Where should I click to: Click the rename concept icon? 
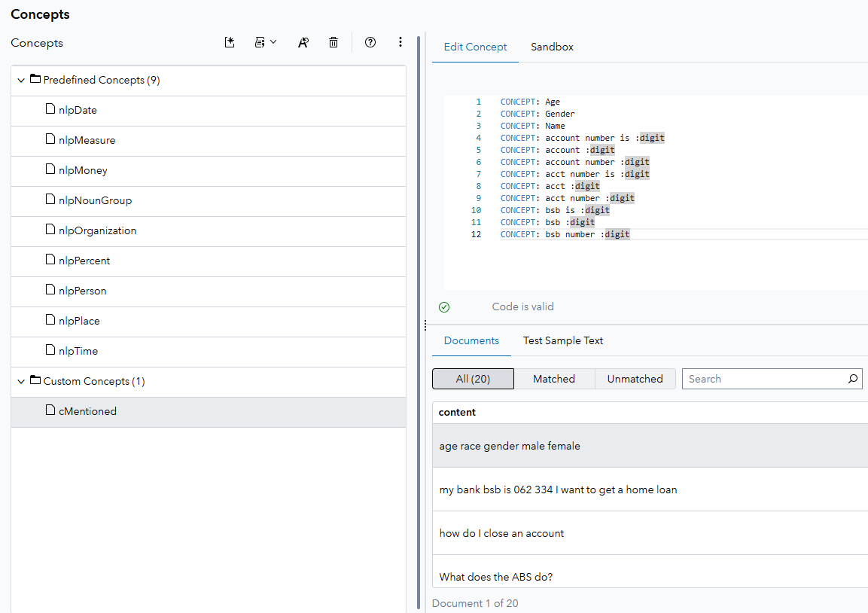pos(303,42)
